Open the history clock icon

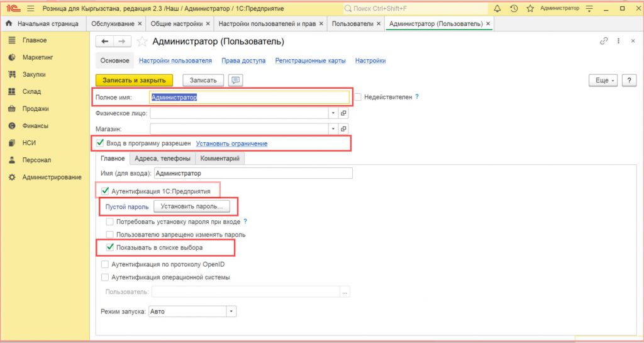tap(514, 9)
